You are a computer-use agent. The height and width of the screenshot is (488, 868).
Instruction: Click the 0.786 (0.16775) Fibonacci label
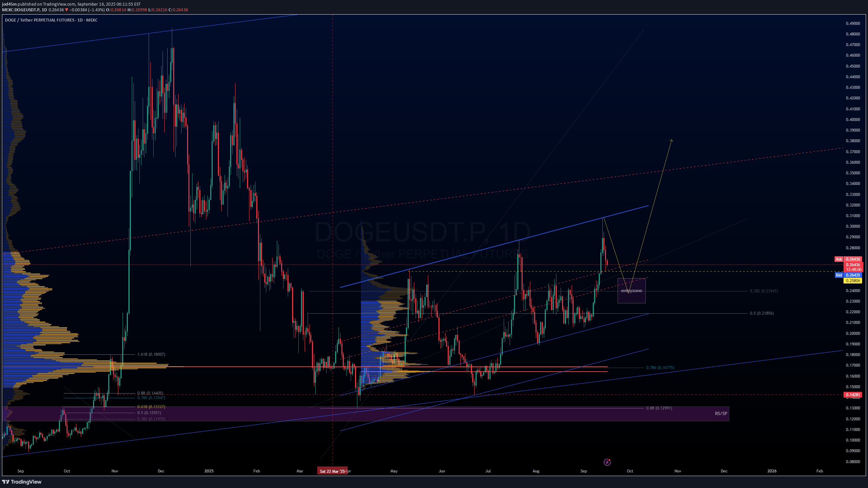pyautogui.click(x=660, y=368)
